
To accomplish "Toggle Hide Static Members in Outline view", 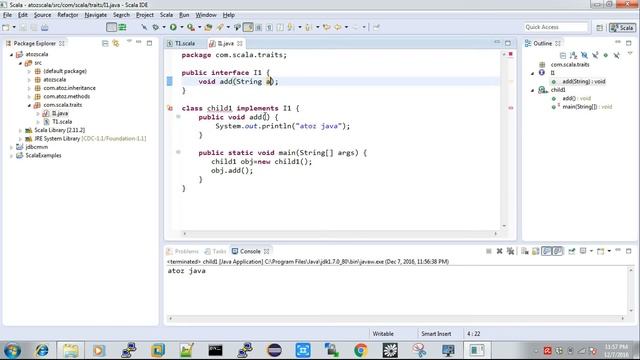I will point(595,55).
